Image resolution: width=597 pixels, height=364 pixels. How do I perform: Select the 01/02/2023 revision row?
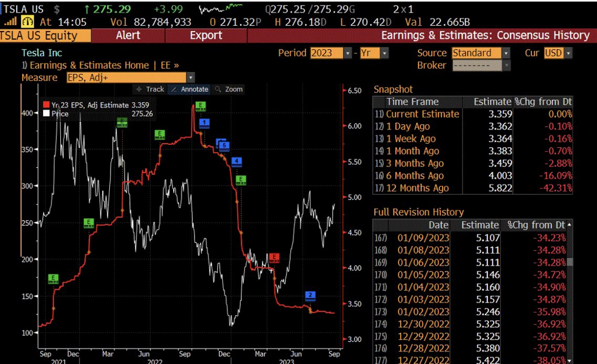pyautogui.click(x=470, y=311)
